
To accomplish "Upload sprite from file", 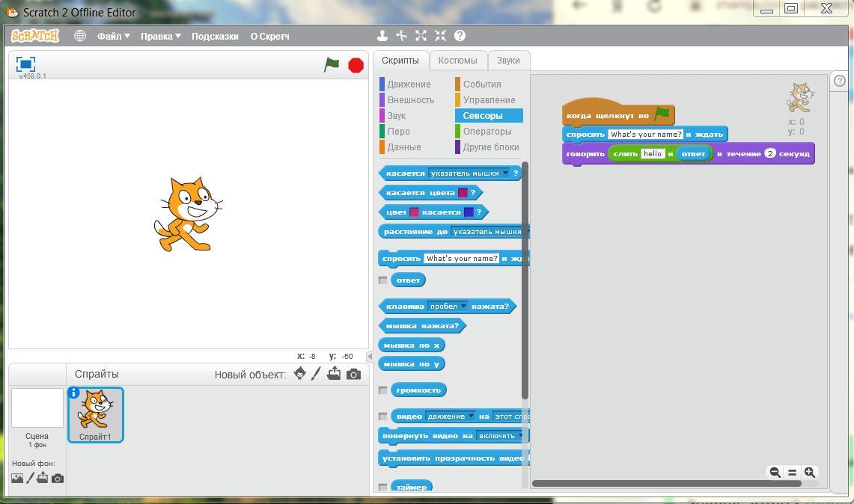I will click(x=334, y=373).
